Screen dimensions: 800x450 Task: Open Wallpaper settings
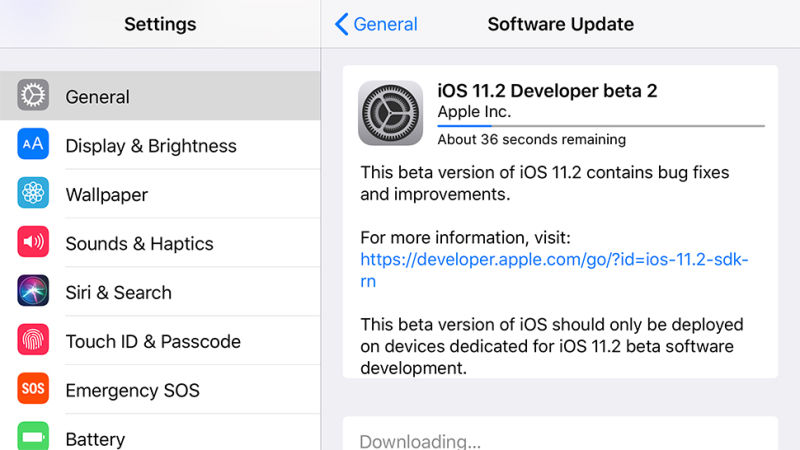160,194
